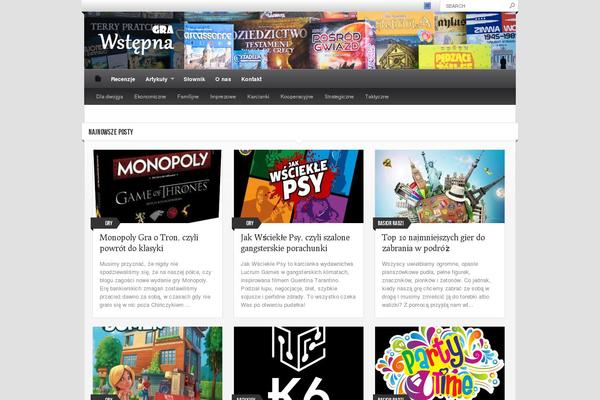
Task: Click GRY tag under Monopoly image
Action: point(108,223)
